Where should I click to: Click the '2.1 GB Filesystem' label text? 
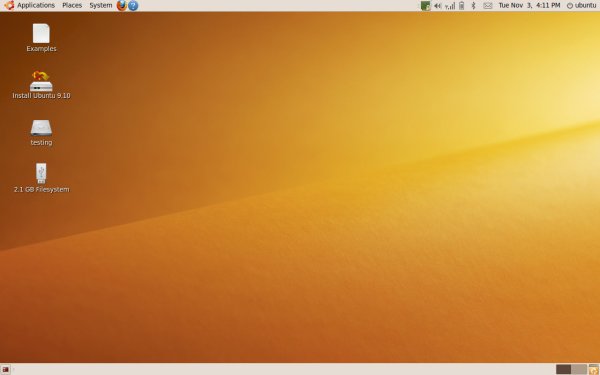point(41,189)
